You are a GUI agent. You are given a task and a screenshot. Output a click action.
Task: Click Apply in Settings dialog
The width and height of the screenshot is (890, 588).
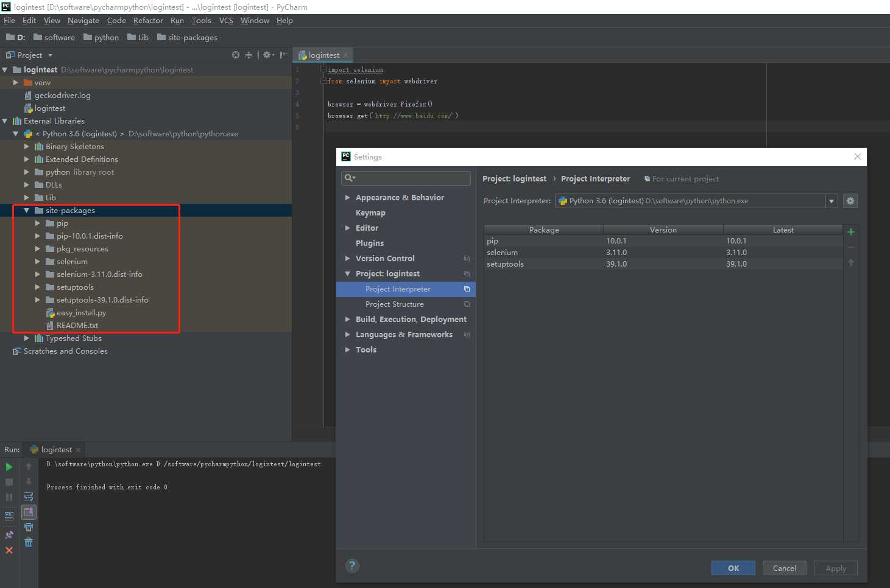click(x=836, y=568)
